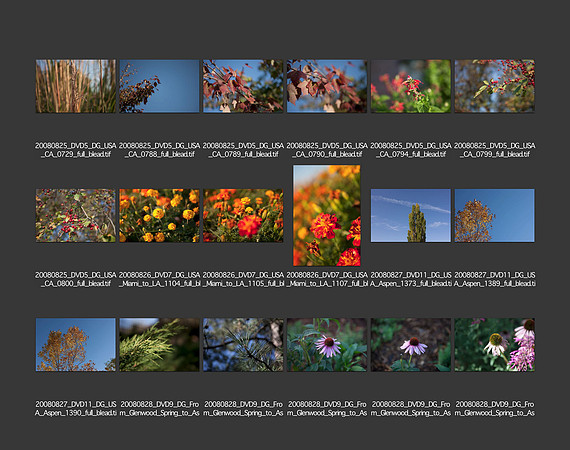Click the label '_Miami_to_LA_1105_full_bl'
The image size is (570, 450).
(243, 284)
